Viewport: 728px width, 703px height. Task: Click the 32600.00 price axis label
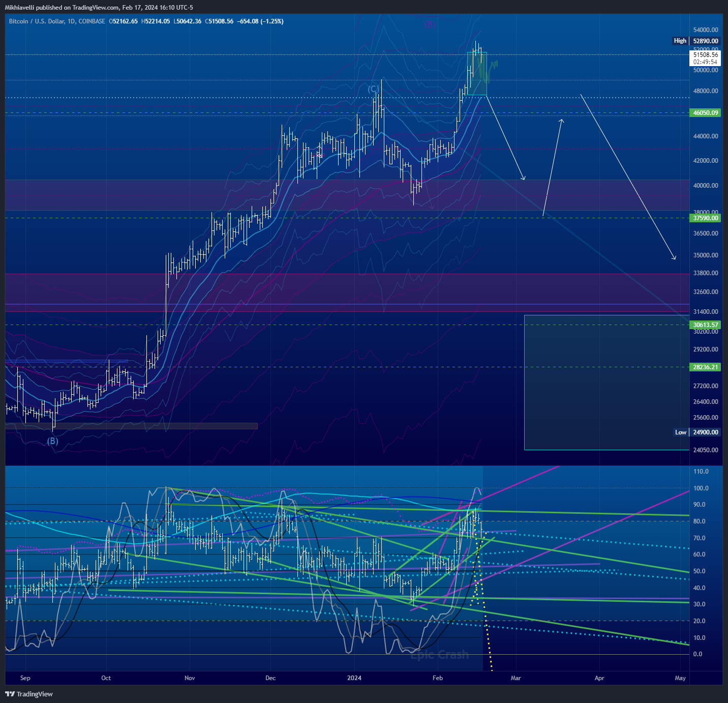[706, 292]
